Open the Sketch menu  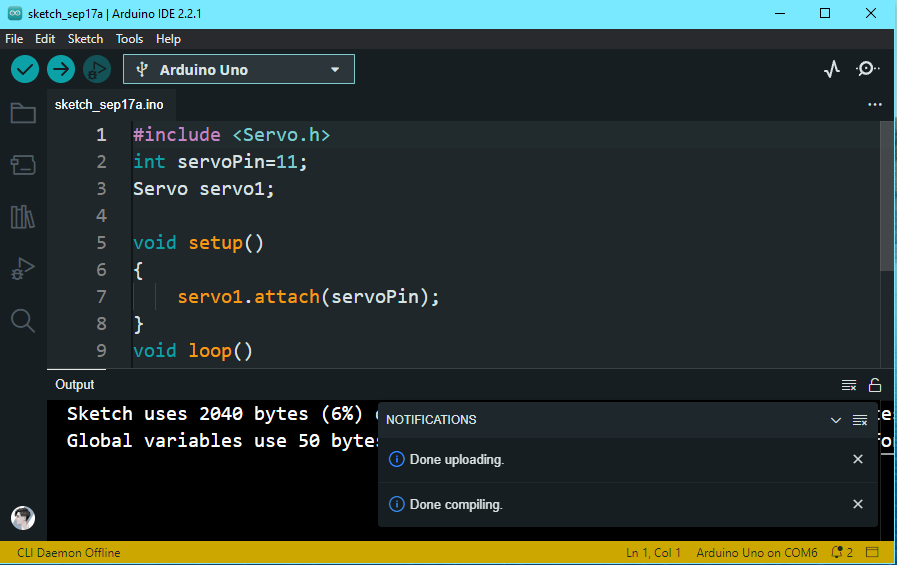tap(85, 39)
